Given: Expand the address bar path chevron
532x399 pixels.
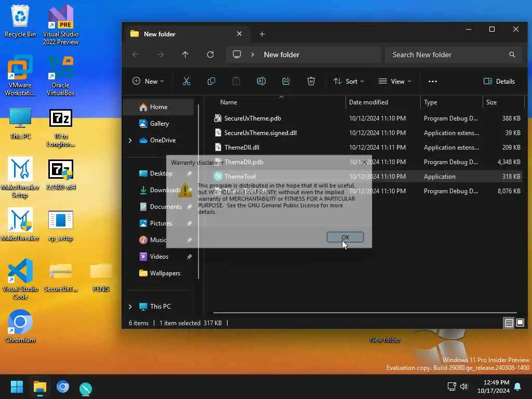Looking at the screenshot, I should click(x=252, y=54).
